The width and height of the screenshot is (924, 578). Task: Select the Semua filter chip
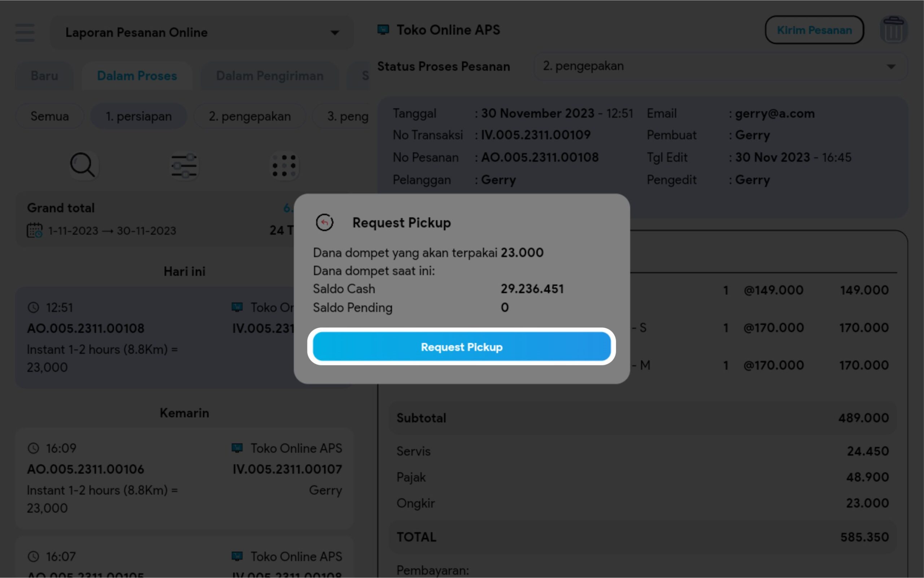50,116
